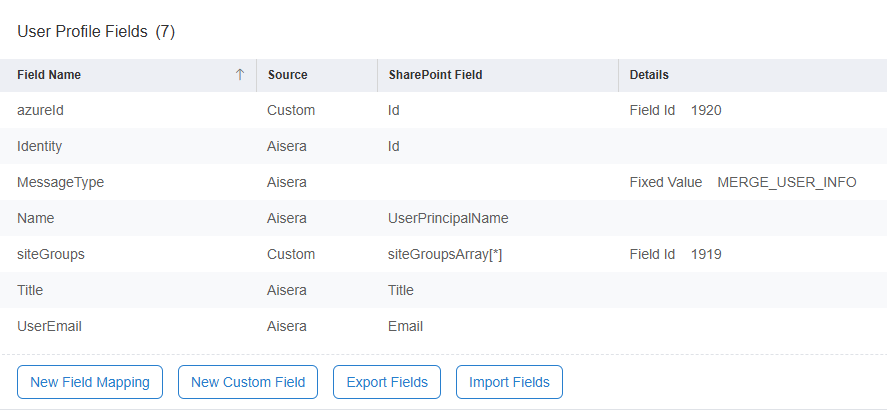The width and height of the screenshot is (887, 410).
Task: Click Export Fields button
Action: tap(387, 382)
